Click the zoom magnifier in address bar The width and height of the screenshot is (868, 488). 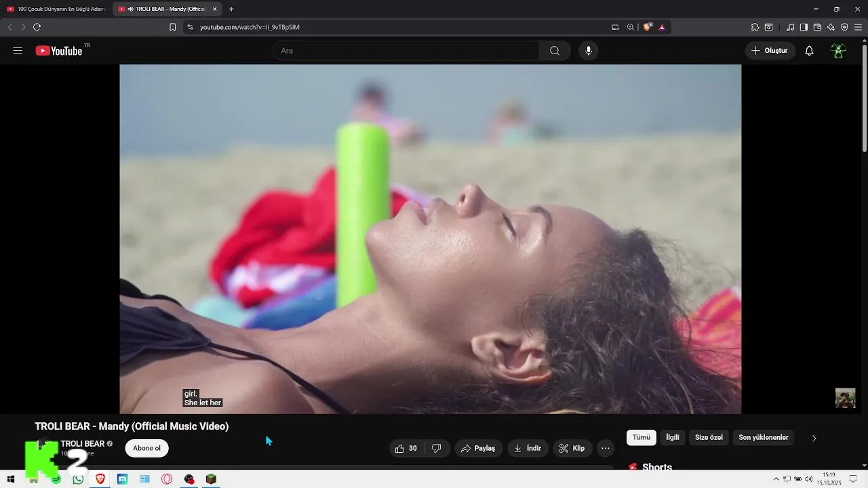[631, 27]
